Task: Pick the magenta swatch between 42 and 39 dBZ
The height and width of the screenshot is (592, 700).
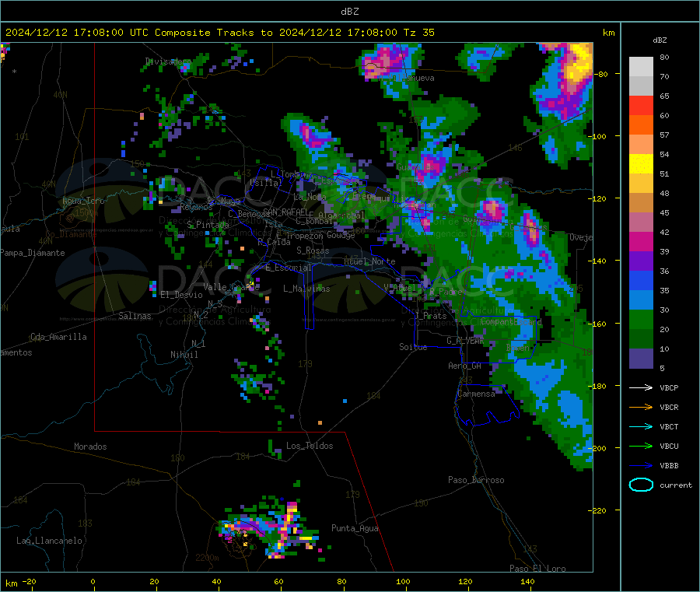Action: 641,241
